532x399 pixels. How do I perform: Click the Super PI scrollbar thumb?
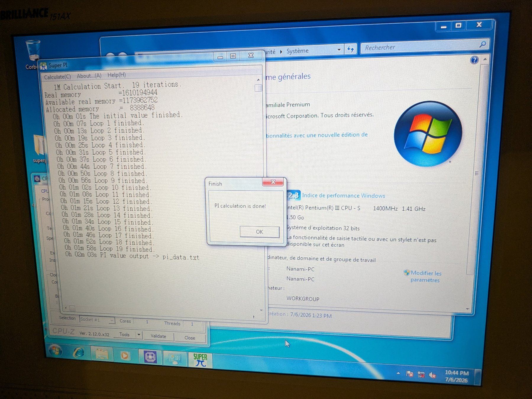(x=258, y=88)
